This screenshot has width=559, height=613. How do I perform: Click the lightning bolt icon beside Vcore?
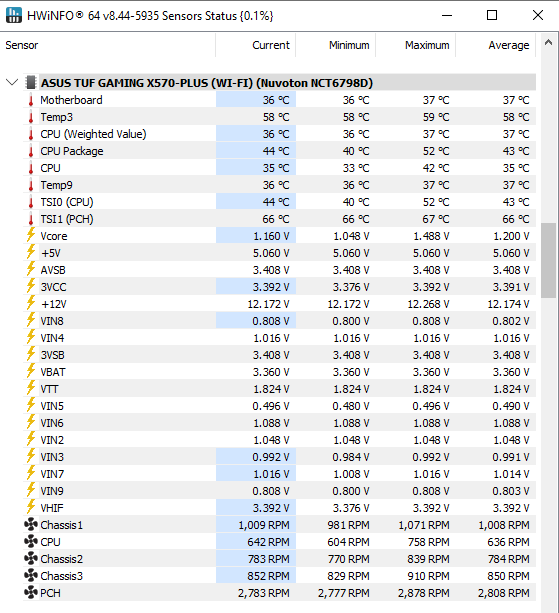[31, 235]
